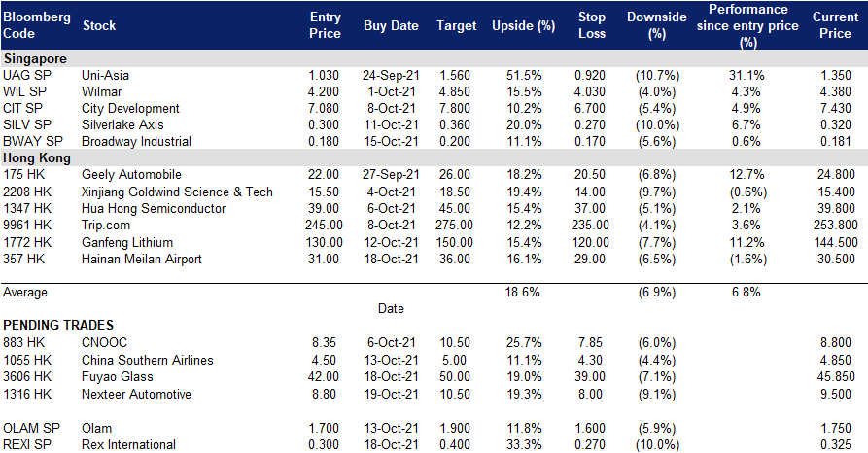Click the Stock column header
Image resolution: width=868 pixels, height=453 pixels.
point(99,25)
